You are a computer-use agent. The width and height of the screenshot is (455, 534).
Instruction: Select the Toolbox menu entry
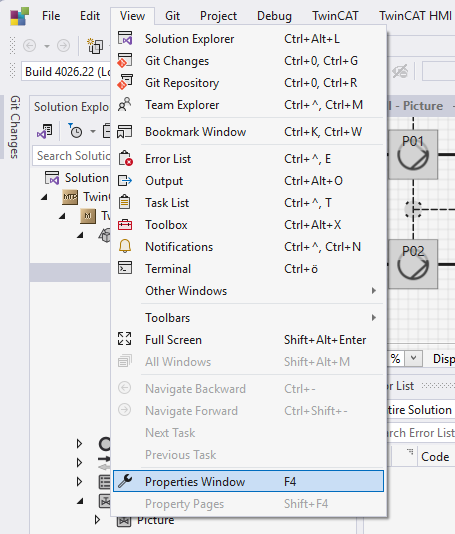coord(248,225)
